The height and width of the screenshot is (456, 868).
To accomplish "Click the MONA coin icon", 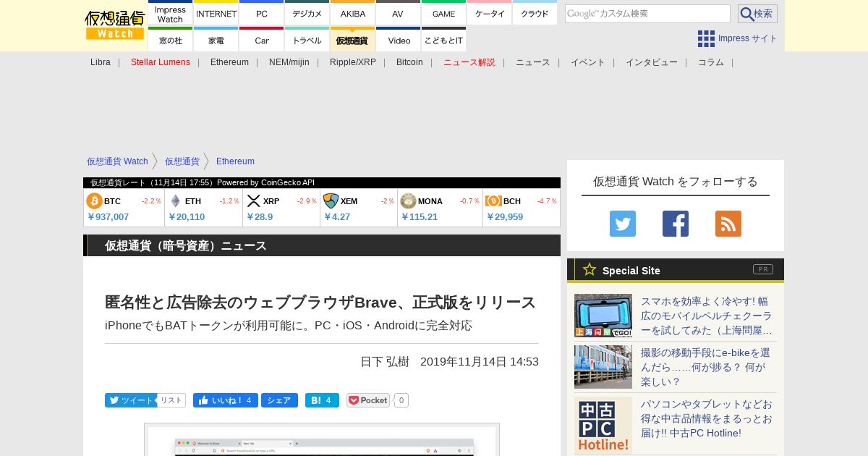I will [x=408, y=201].
